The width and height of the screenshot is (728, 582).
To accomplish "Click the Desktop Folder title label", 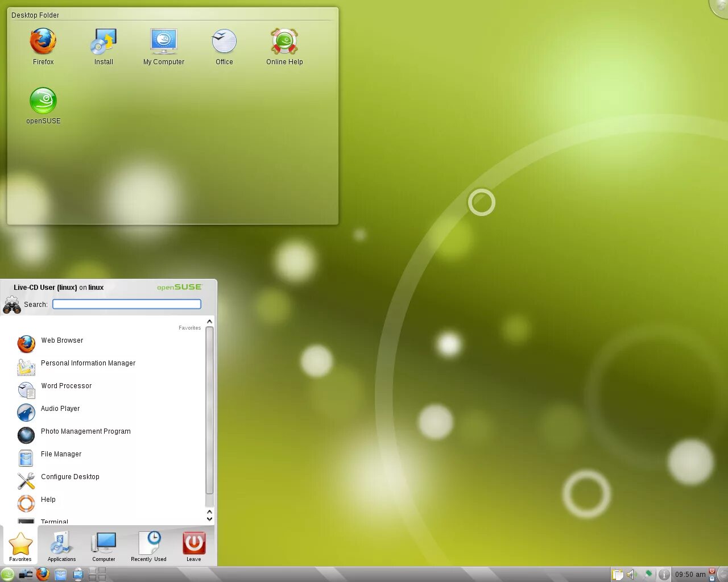I will click(35, 15).
